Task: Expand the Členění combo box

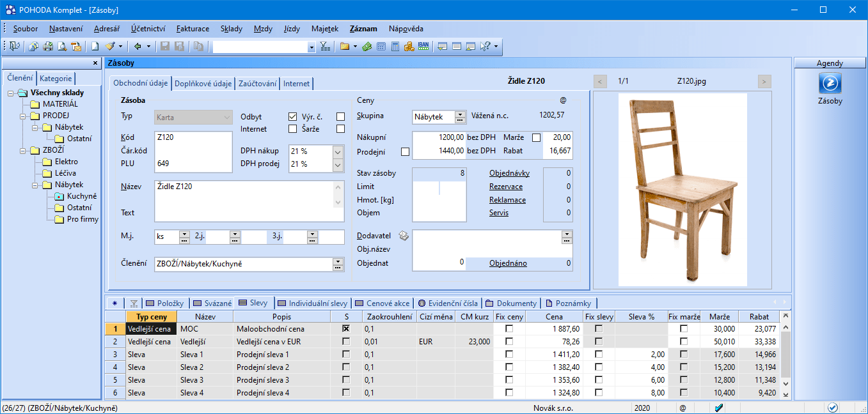Action: tap(338, 264)
